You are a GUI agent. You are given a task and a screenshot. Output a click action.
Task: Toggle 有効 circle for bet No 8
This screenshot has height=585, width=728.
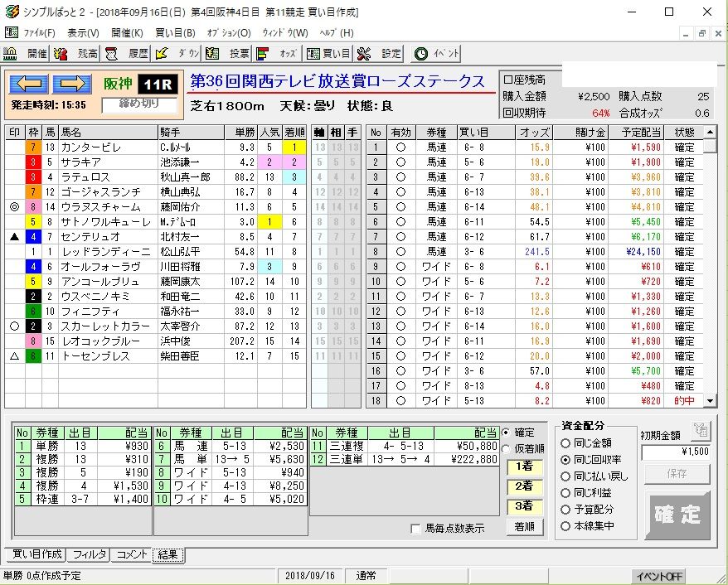(400, 252)
